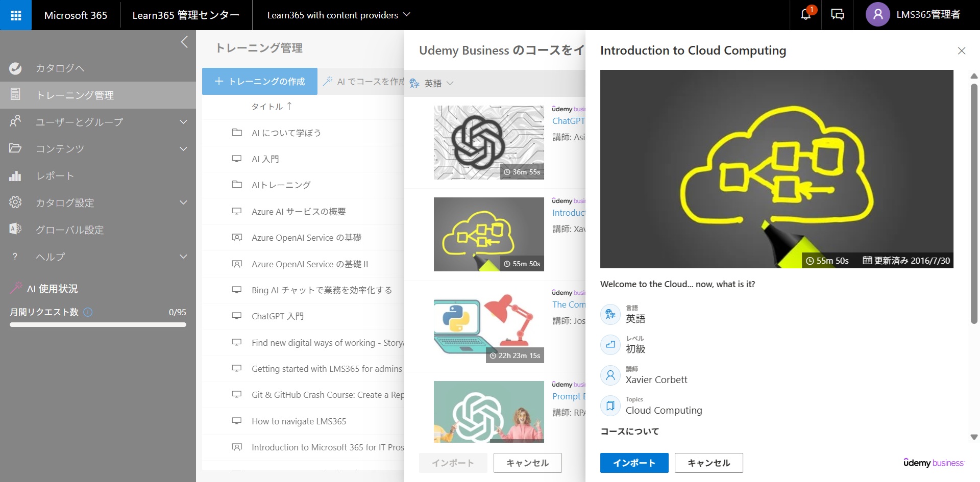The height and width of the screenshot is (482, 980).
Task: Click the language translate icon beside 英語 filter
Action: pos(414,83)
